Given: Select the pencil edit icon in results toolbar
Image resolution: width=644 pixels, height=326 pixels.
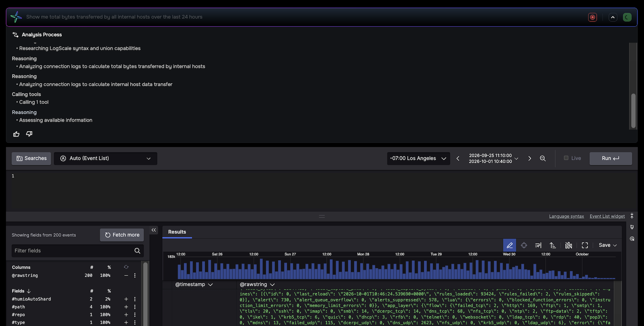Looking at the screenshot, I should (509, 245).
